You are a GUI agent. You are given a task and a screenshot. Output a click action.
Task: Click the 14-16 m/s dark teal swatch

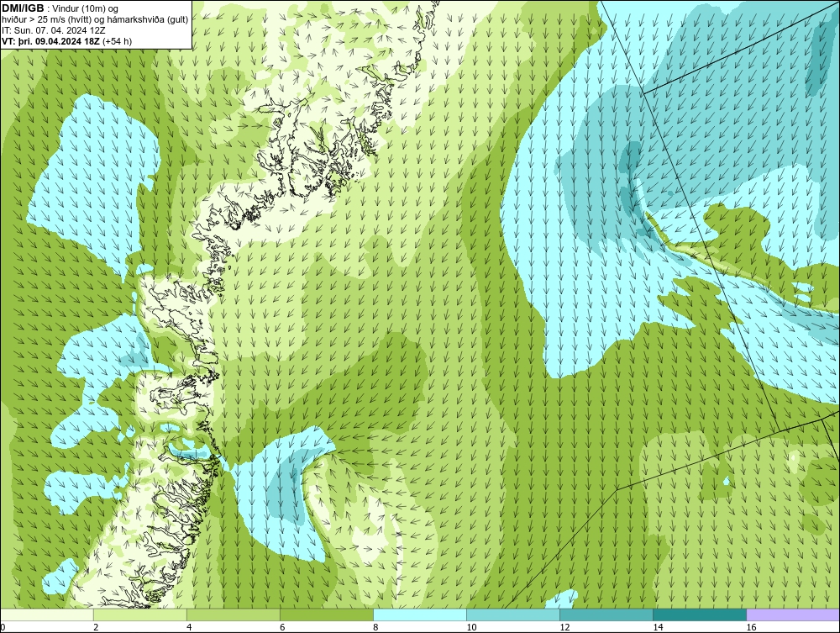[700, 615]
